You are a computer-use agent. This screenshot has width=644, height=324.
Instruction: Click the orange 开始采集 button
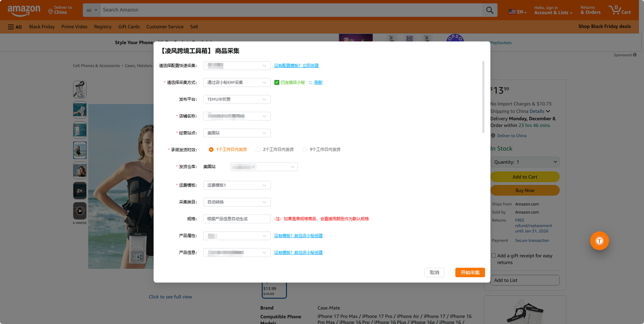(x=469, y=272)
